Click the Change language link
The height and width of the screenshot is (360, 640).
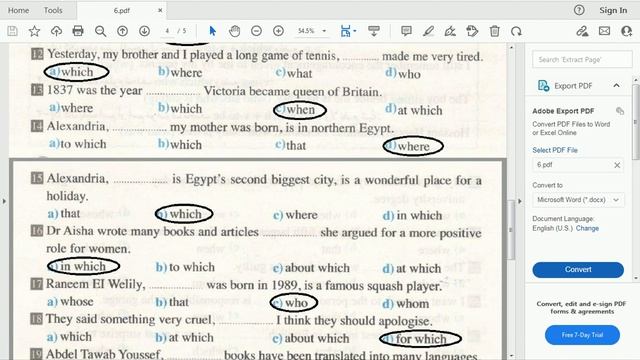587,228
